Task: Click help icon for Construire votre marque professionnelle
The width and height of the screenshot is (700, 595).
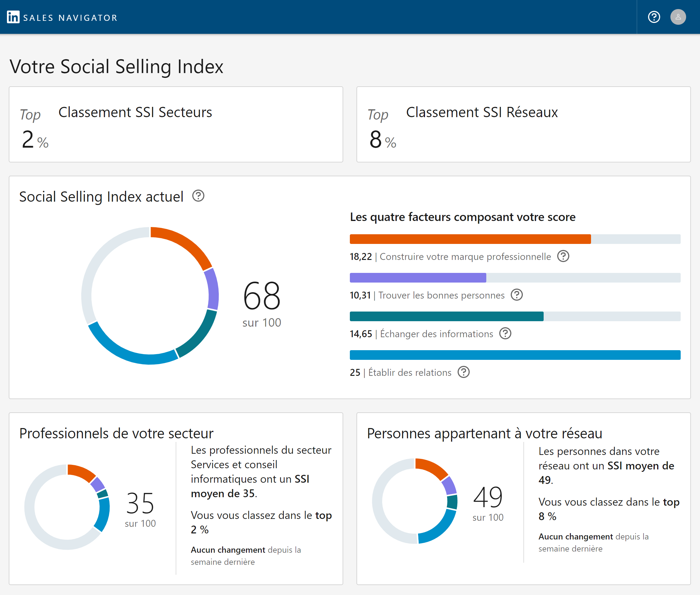Action: click(563, 256)
